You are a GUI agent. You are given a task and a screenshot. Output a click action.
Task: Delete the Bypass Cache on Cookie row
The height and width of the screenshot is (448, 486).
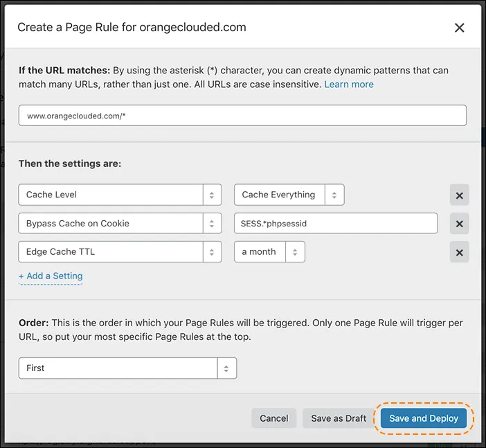click(459, 224)
